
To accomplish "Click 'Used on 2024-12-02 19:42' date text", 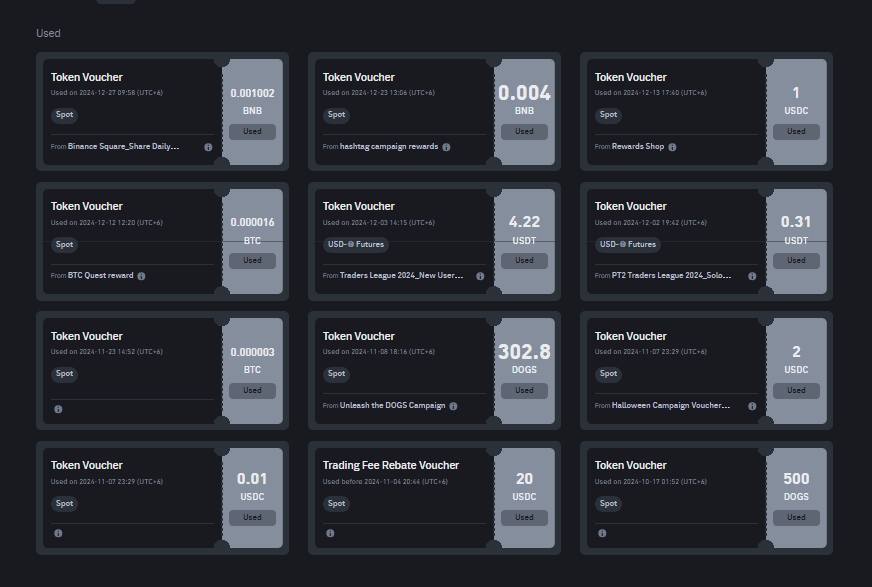I will [x=651, y=223].
